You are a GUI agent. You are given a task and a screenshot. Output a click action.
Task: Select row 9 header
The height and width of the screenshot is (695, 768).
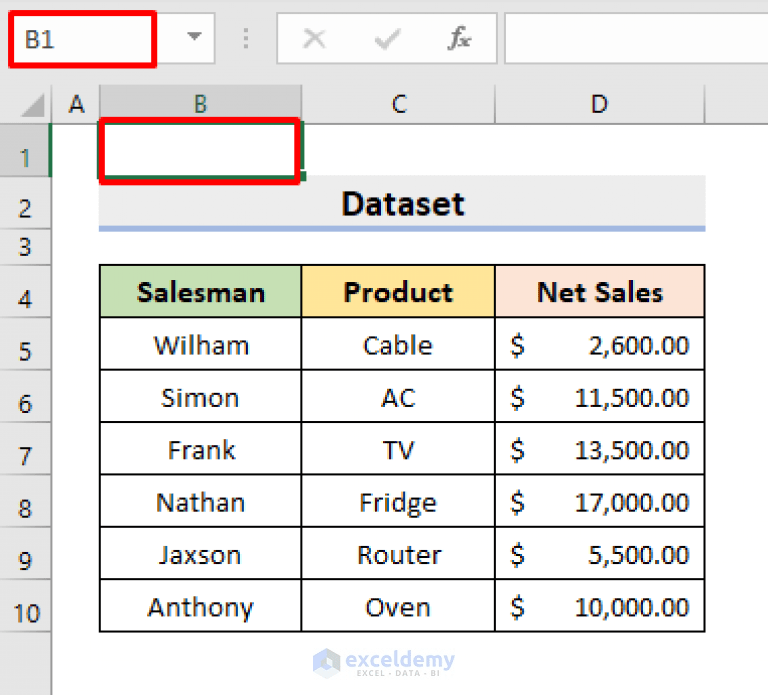(x=25, y=554)
